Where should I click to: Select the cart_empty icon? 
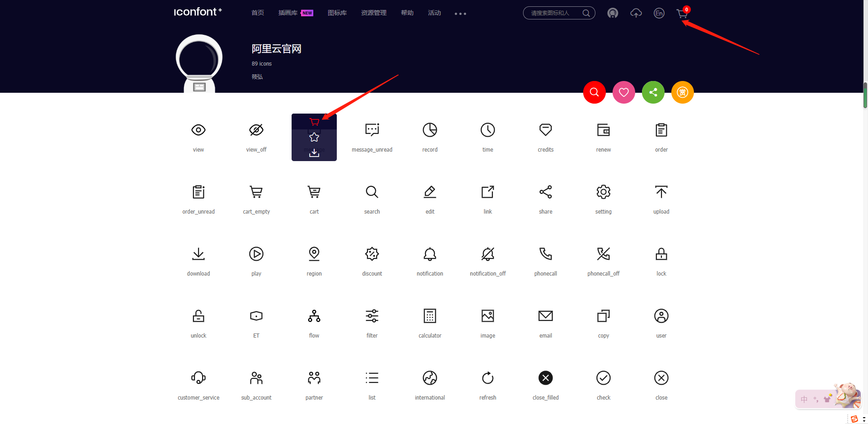256,192
